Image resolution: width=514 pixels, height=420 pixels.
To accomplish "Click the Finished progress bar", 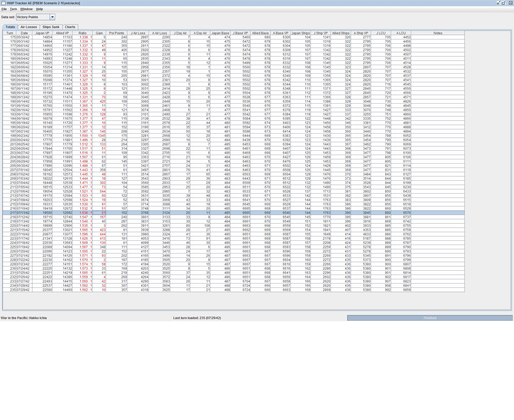I will (x=430, y=318).
